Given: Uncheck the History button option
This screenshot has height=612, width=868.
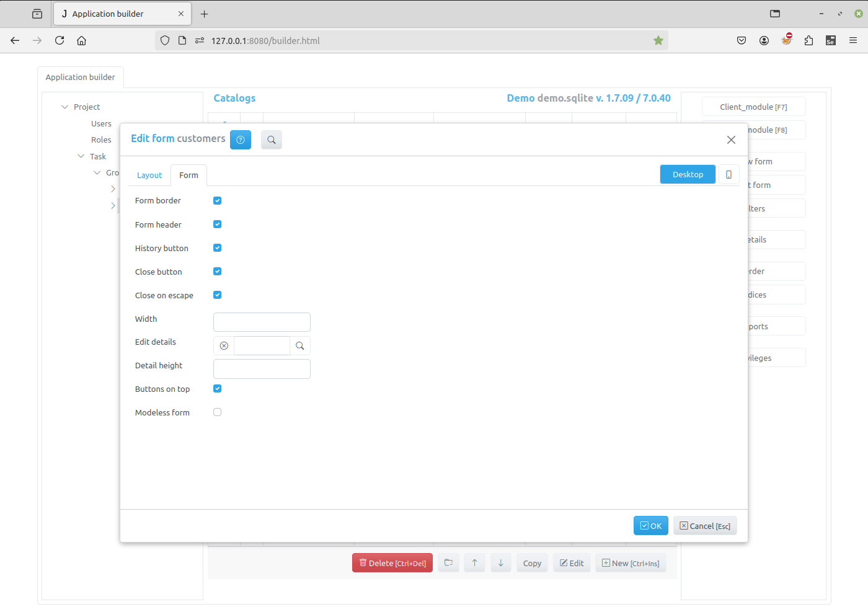Looking at the screenshot, I should click(217, 247).
